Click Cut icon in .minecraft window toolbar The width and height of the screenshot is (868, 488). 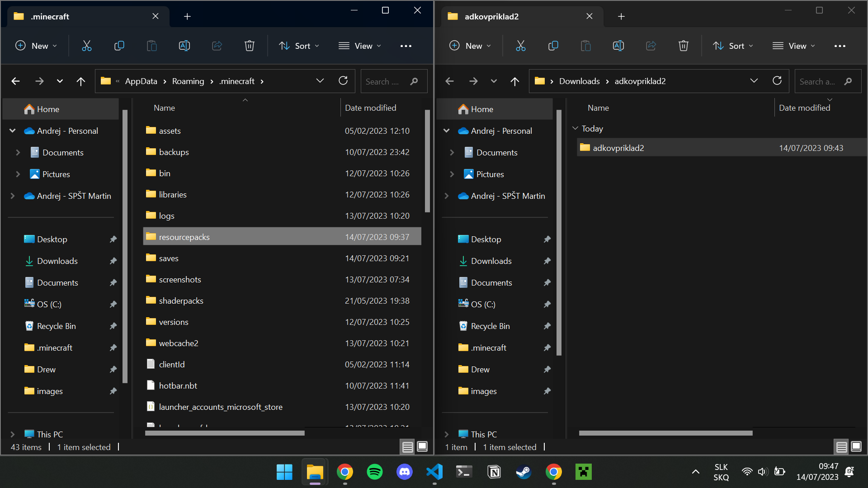coord(86,46)
